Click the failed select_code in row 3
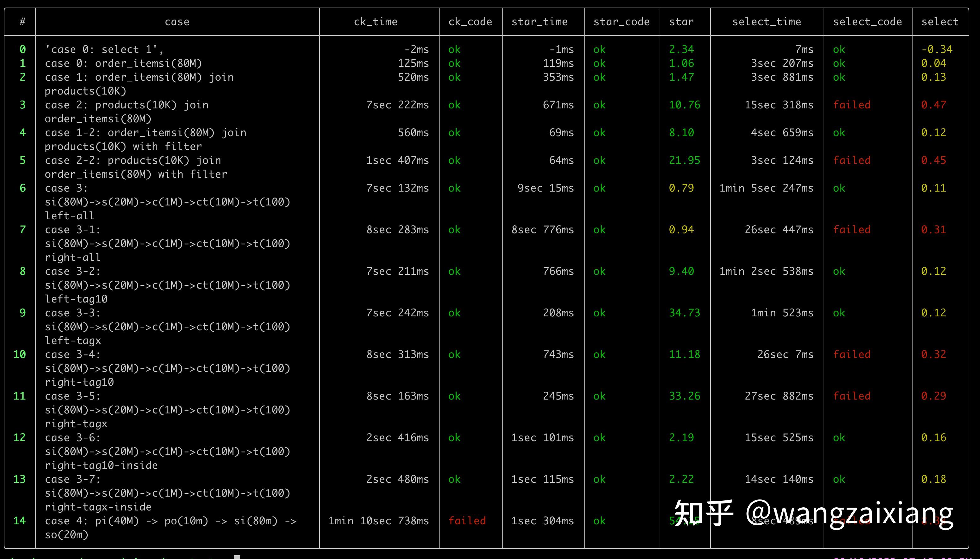The width and height of the screenshot is (980, 559). click(x=852, y=105)
